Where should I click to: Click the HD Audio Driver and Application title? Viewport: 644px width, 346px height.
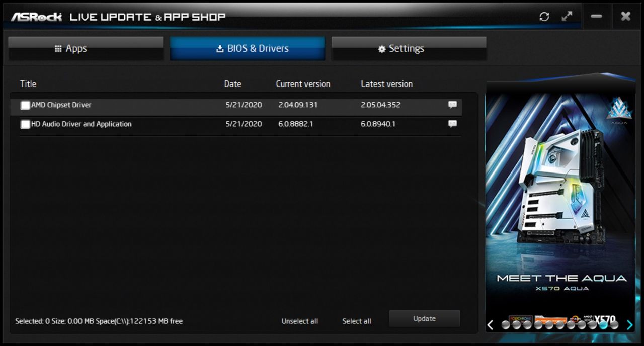pyautogui.click(x=82, y=124)
